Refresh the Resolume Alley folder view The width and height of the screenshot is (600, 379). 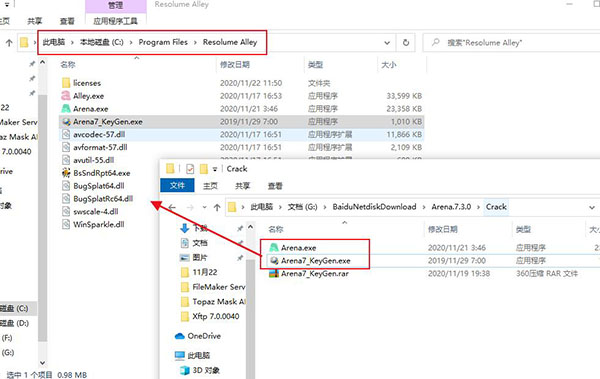406,42
